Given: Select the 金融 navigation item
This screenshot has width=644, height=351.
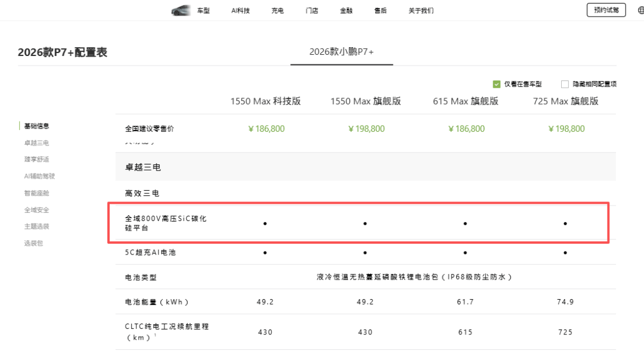Looking at the screenshot, I should coord(346,11).
